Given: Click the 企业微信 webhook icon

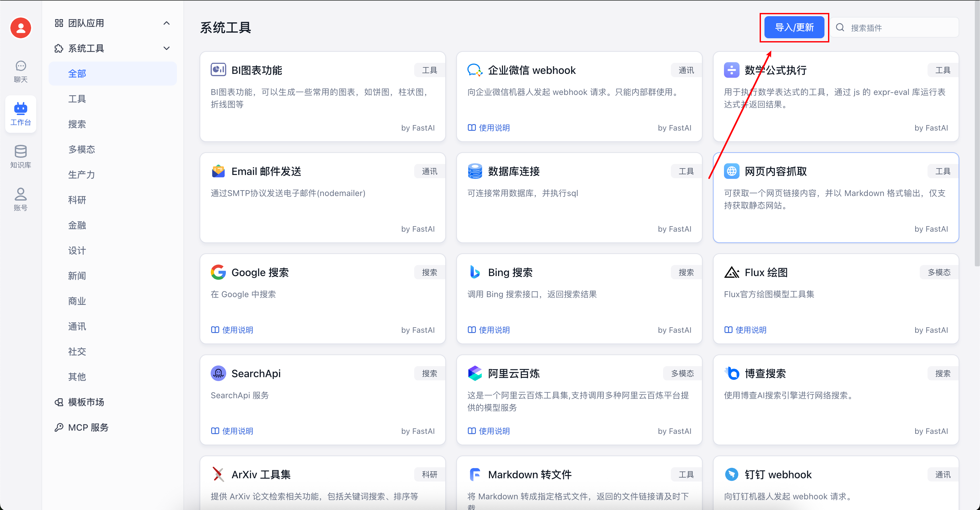Looking at the screenshot, I should click(x=475, y=70).
